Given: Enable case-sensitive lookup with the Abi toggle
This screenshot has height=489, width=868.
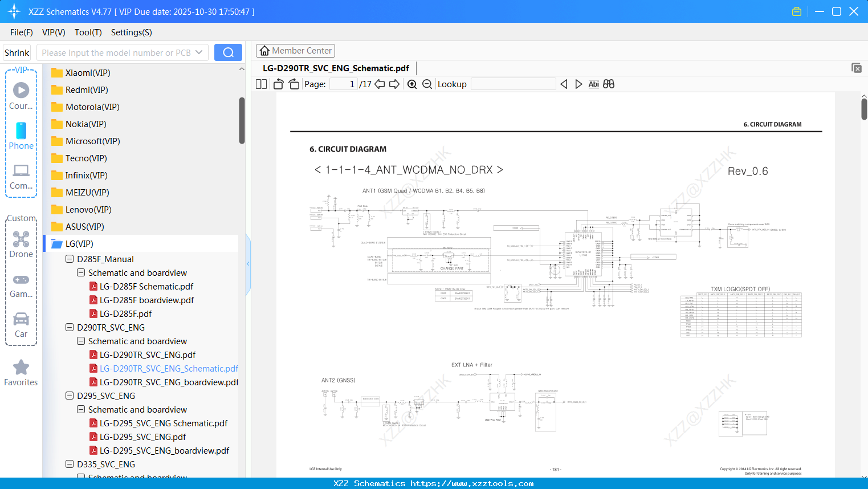Looking at the screenshot, I should pyautogui.click(x=593, y=84).
